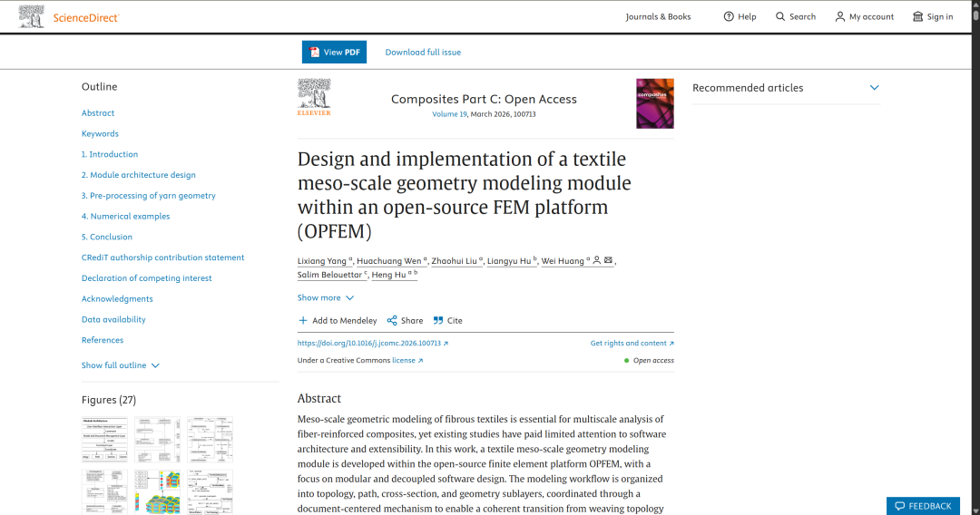Click the person icon next to Wei Huang
Viewport: 980px width, 515px height.
(597, 260)
